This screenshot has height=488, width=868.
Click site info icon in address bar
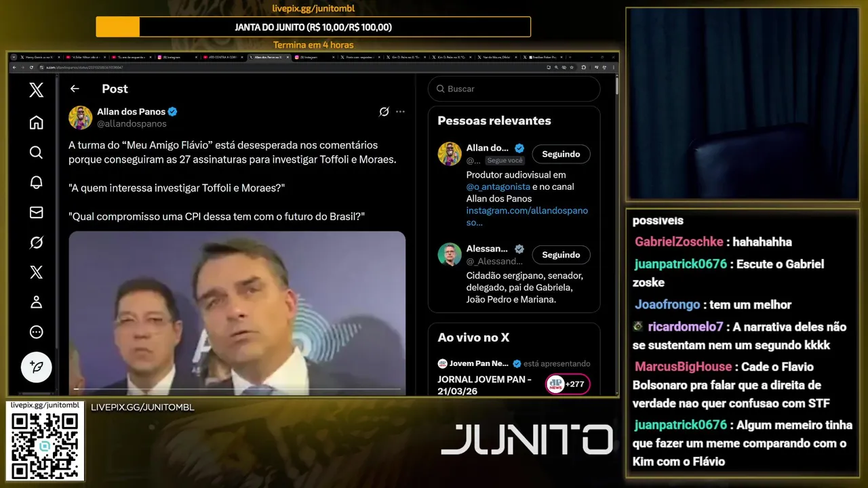click(x=41, y=67)
